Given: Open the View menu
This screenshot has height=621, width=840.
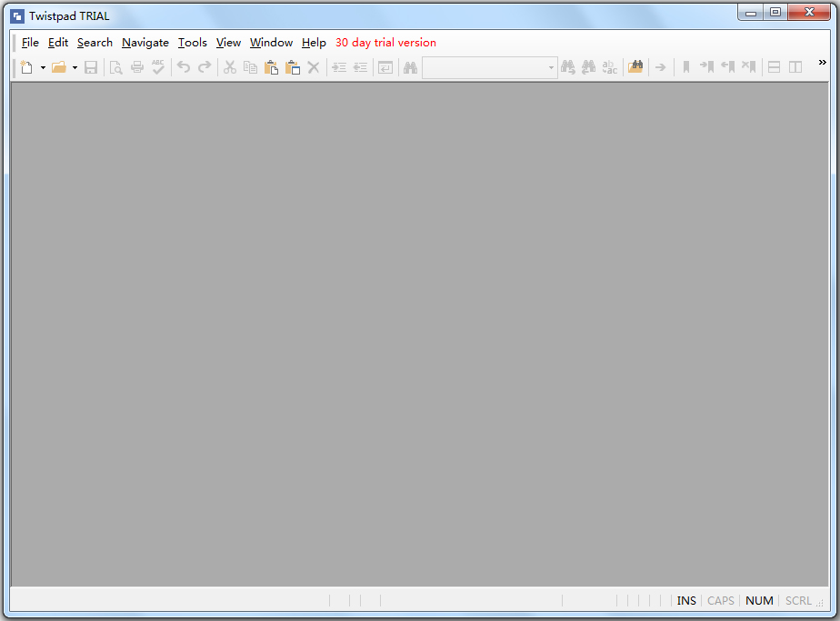Looking at the screenshot, I should point(228,43).
